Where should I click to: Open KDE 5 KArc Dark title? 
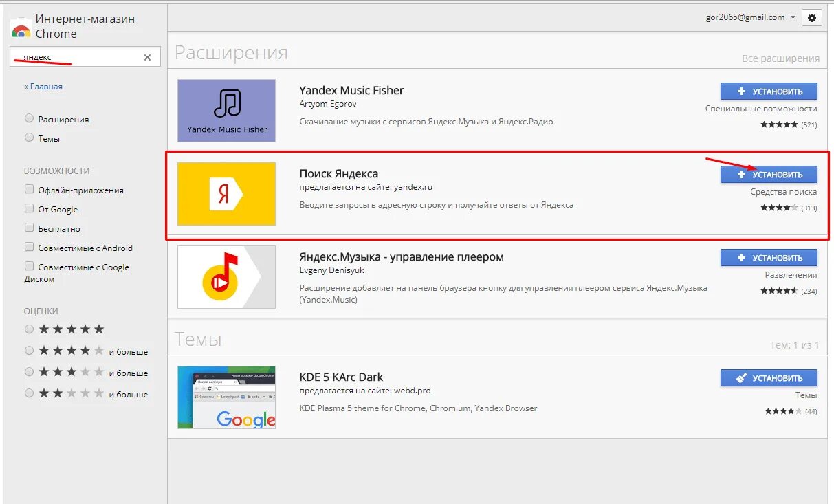341,377
